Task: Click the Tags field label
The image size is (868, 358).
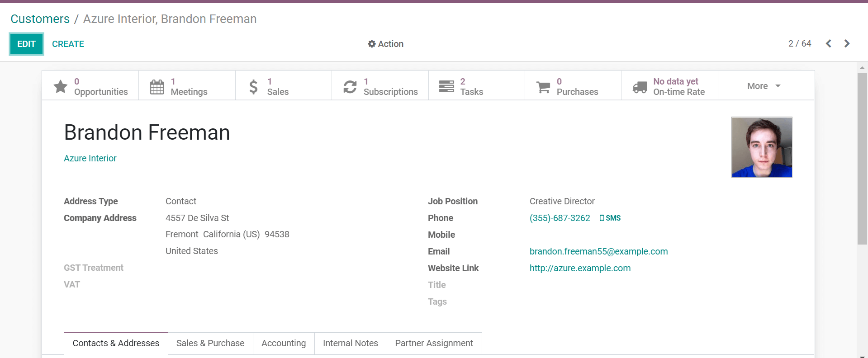Action: click(x=437, y=301)
